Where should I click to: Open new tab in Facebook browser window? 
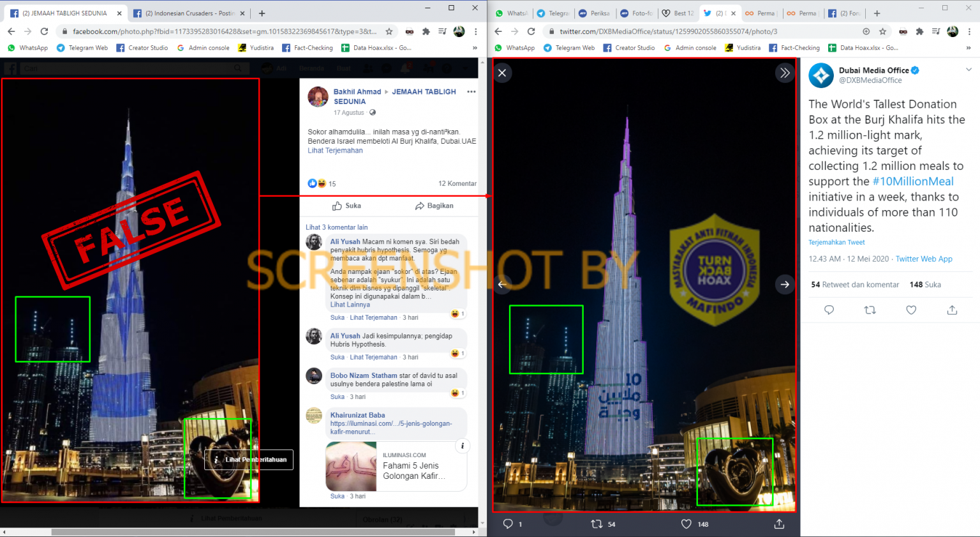coord(262,13)
